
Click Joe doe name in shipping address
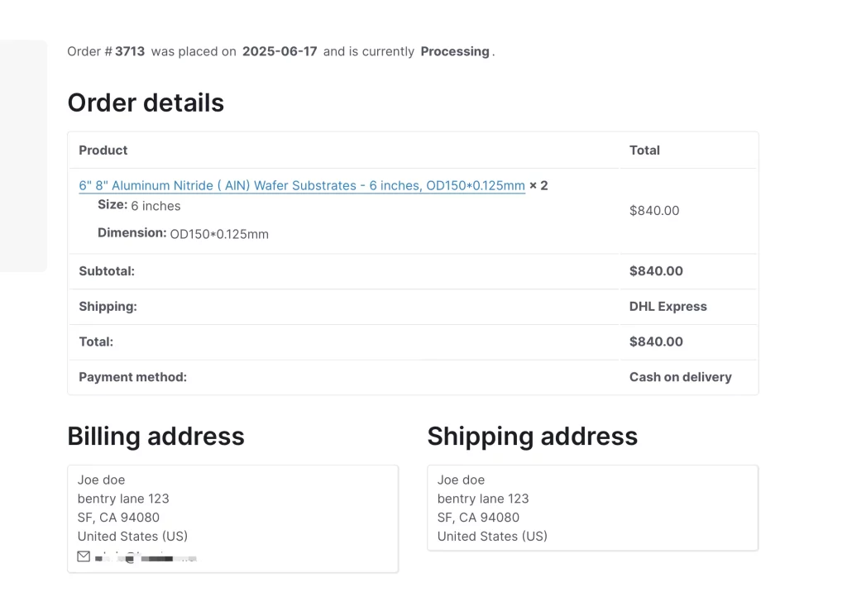pyautogui.click(x=461, y=480)
